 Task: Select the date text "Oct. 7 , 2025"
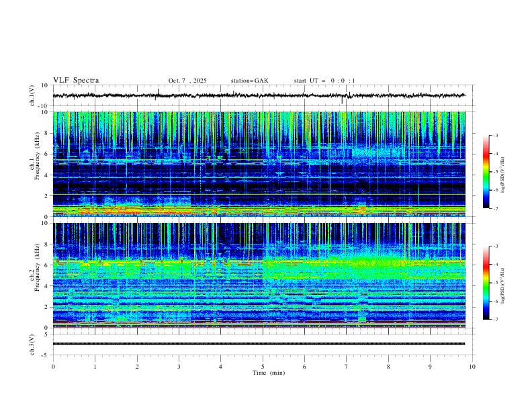(x=187, y=81)
